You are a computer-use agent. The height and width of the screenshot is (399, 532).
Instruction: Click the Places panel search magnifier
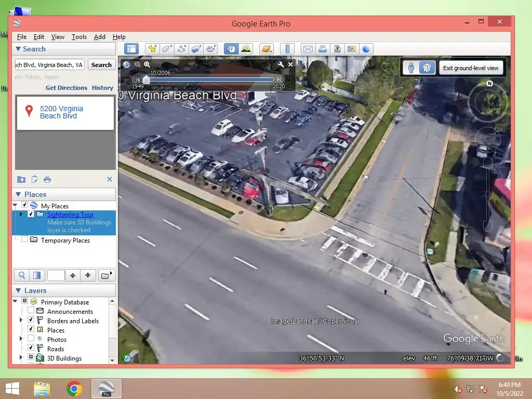pos(22,275)
